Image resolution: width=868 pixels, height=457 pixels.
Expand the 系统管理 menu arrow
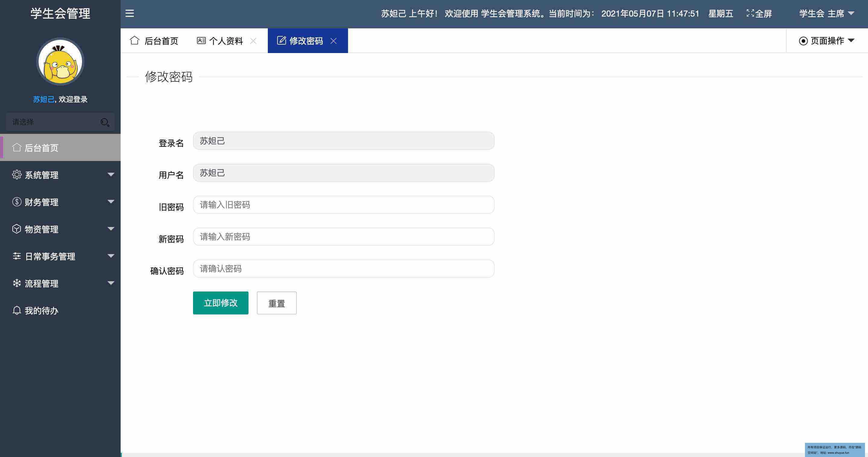coord(111,175)
